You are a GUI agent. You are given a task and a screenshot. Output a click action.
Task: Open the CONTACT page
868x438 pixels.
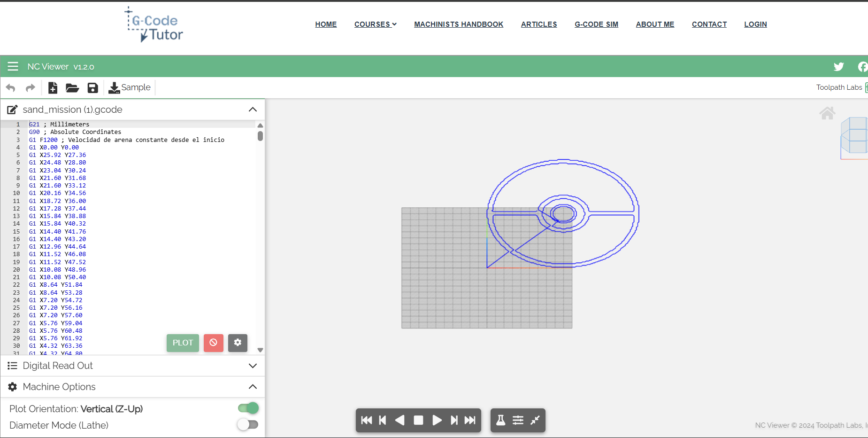(x=709, y=24)
